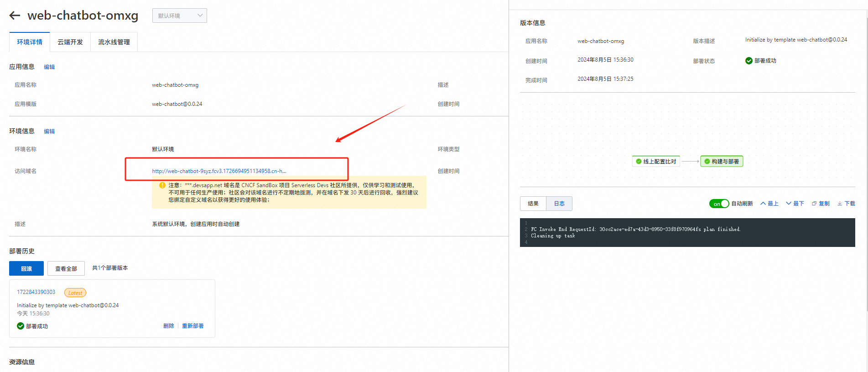The height and width of the screenshot is (372, 868).
Task: Open the web-chatbot access domain URL
Action: pos(219,171)
